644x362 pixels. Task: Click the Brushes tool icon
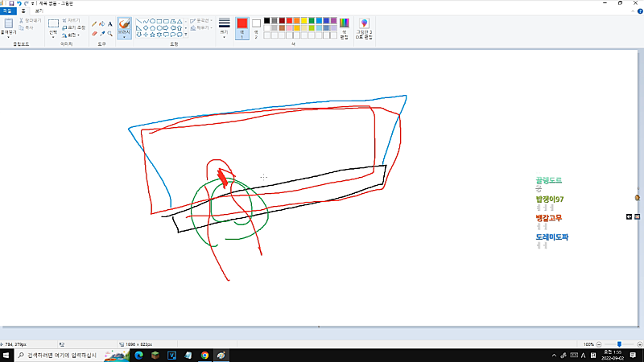(124, 25)
